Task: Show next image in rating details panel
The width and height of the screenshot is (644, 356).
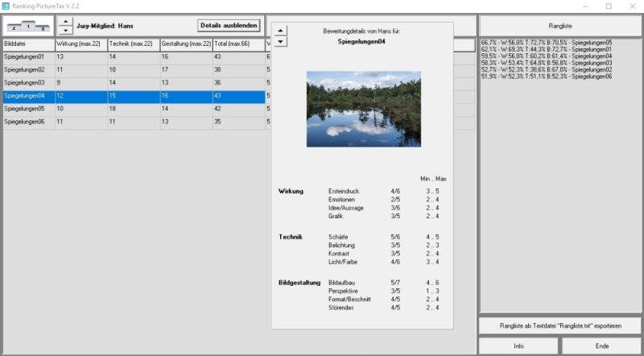Action: pos(280,41)
